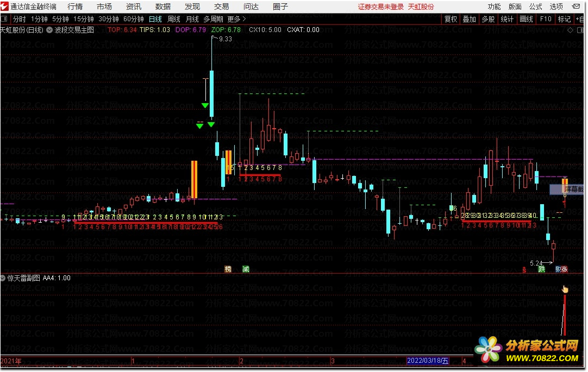
Task: Open the 行情 menu
Action: point(75,7)
